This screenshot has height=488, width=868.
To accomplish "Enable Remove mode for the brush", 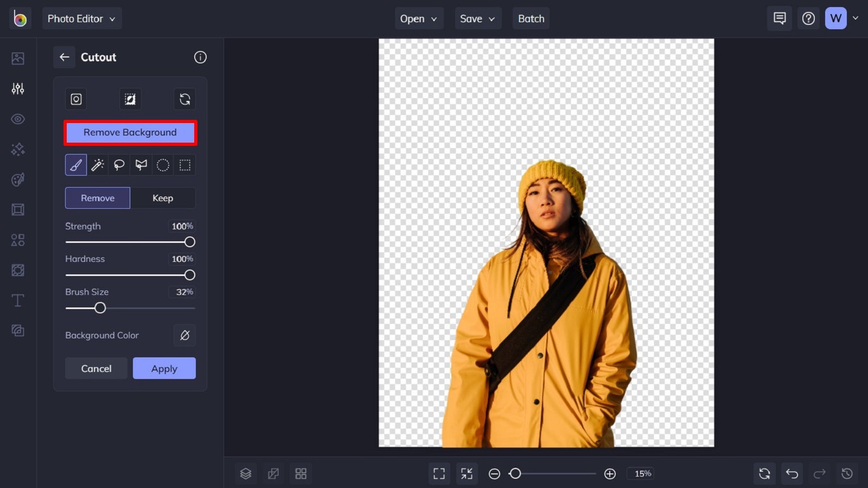I will pyautogui.click(x=97, y=197).
